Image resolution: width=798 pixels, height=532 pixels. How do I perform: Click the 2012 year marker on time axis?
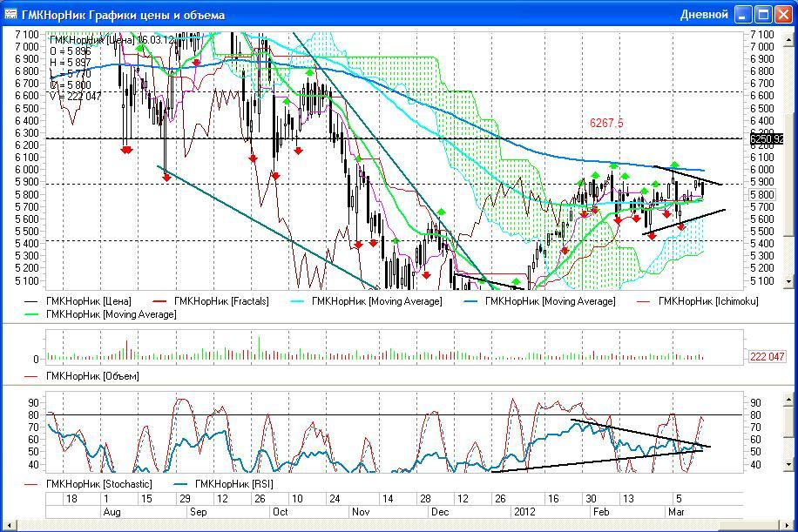click(x=524, y=512)
